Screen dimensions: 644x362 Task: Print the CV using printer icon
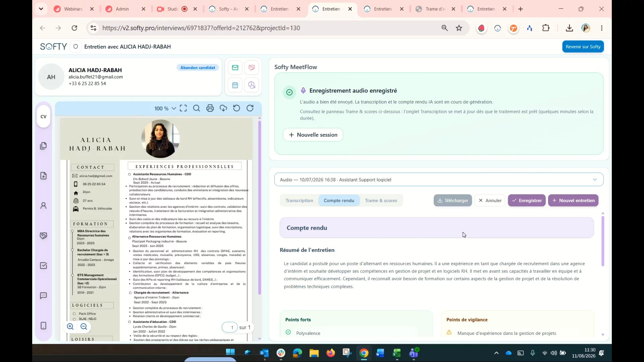pos(210,108)
